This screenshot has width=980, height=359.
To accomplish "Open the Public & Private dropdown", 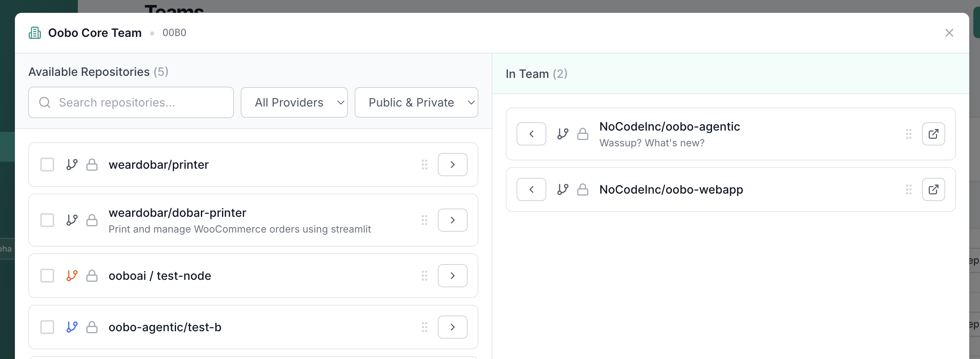I will (416, 102).
